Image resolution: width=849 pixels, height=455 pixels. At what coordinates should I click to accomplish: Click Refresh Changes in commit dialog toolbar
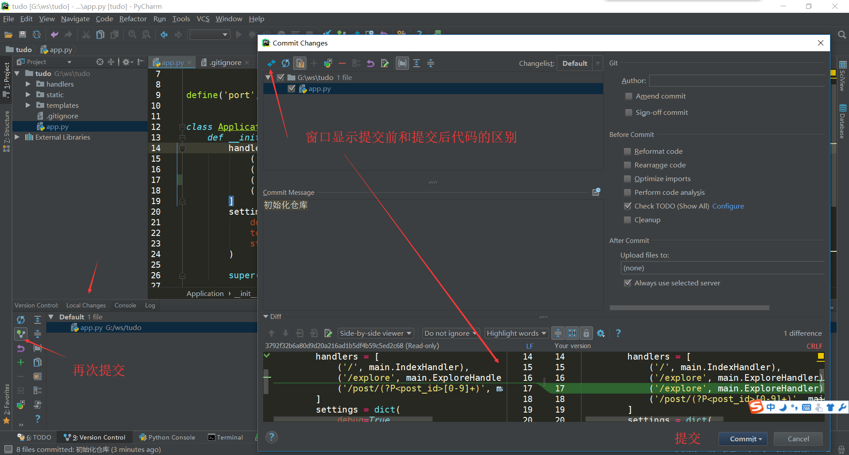(285, 64)
